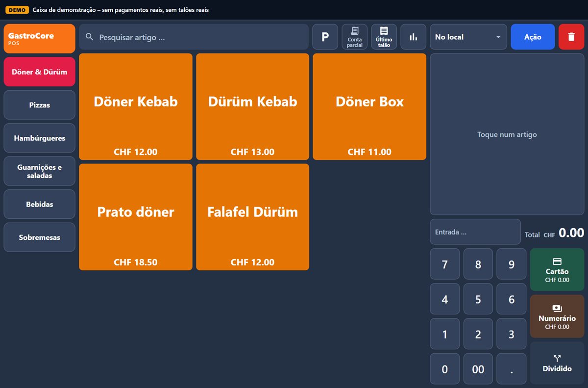Image resolution: width=588 pixels, height=388 pixels.
Task: Click the P parking button
Action: coord(325,37)
